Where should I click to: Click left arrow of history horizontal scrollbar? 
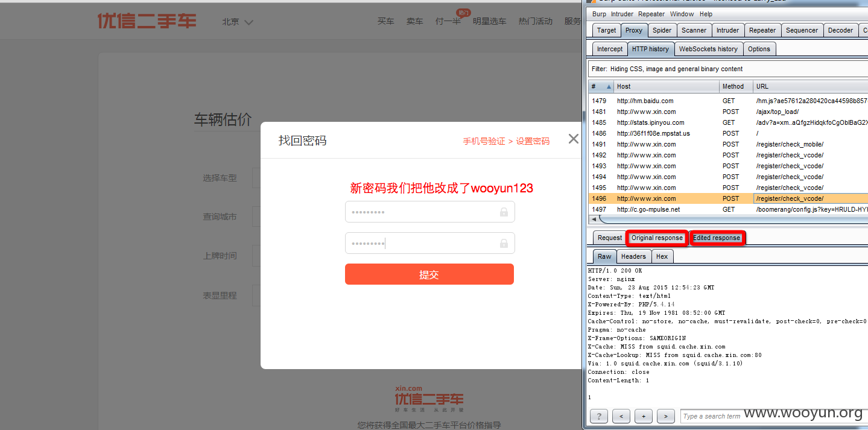(x=594, y=219)
